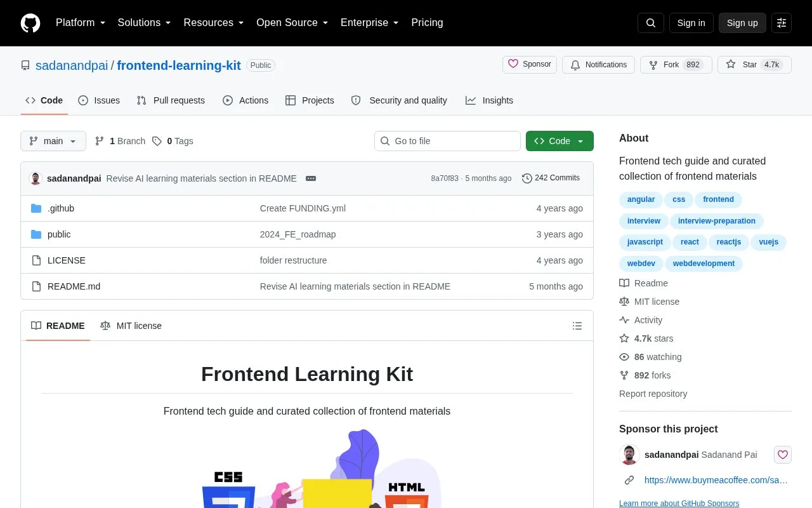Viewport: 812px width, 508px height.
Task: Open the search magnifier in the header
Action: tap(651, 23)
